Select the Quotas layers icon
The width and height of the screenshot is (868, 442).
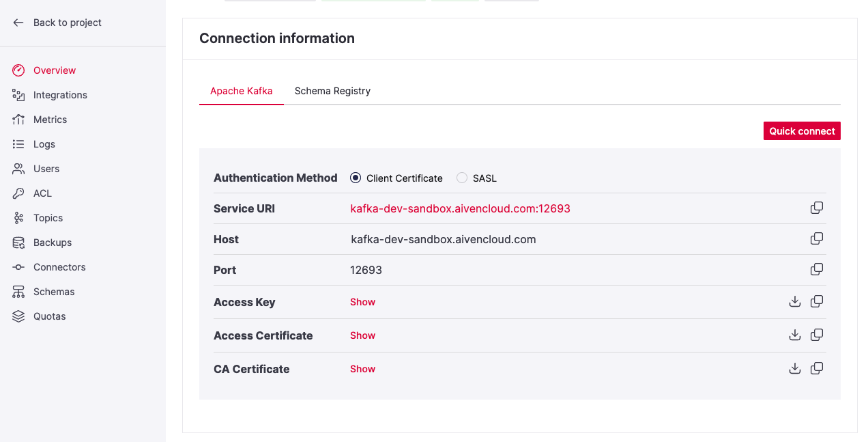tap(18, 316)
